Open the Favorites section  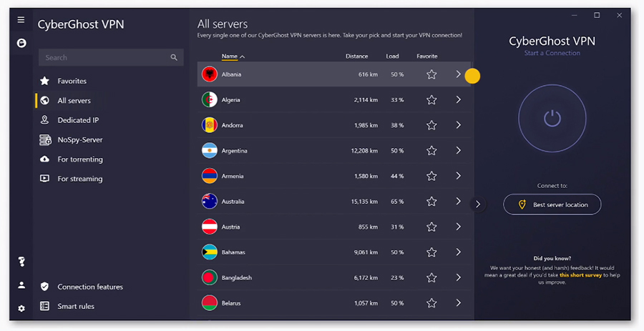pyautogui.click(x=72, y=81)
